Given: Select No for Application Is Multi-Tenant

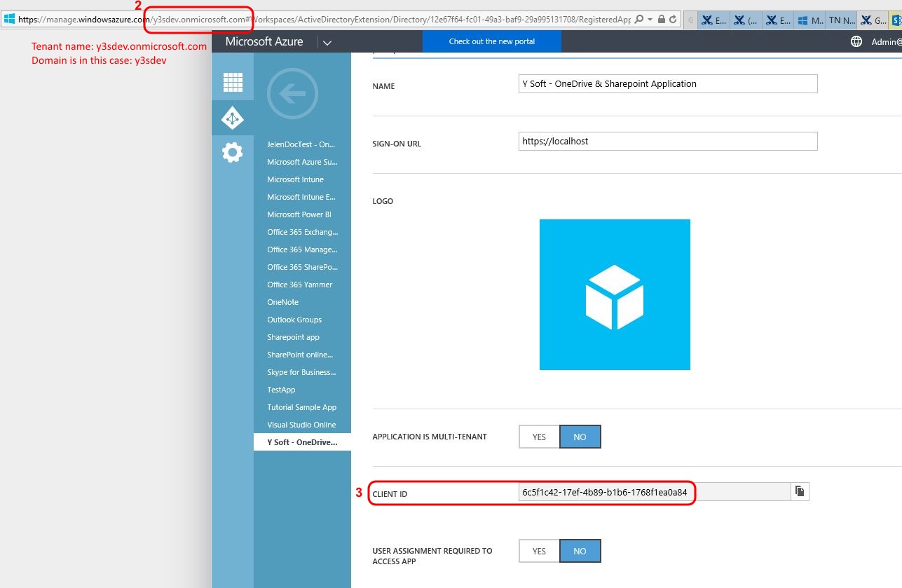Looking at the screenshot, I should coord(580,437).
